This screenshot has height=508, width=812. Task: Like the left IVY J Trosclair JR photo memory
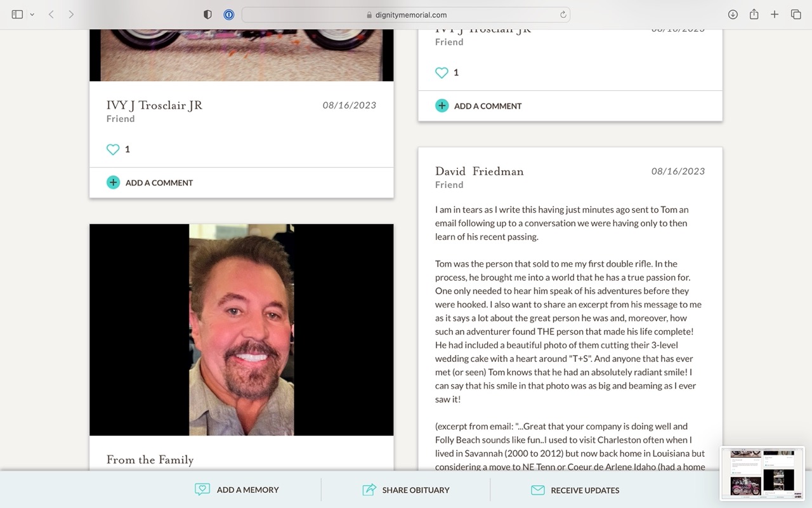(x=113, y=149)
